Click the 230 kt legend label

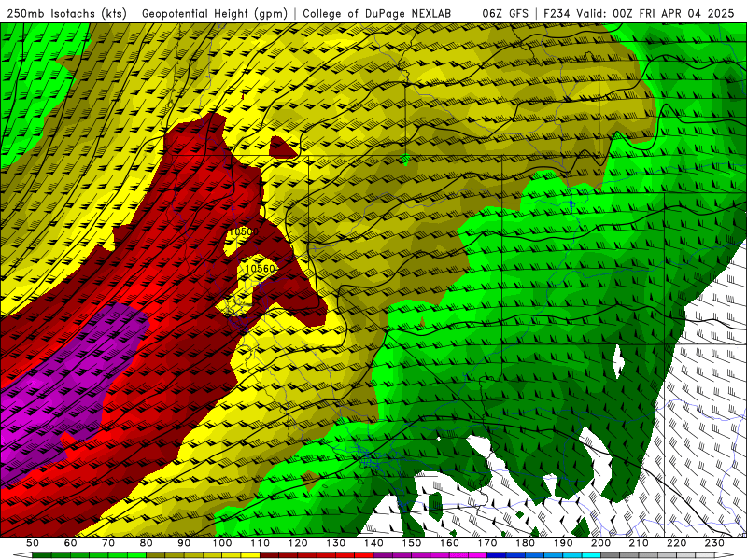715,543
